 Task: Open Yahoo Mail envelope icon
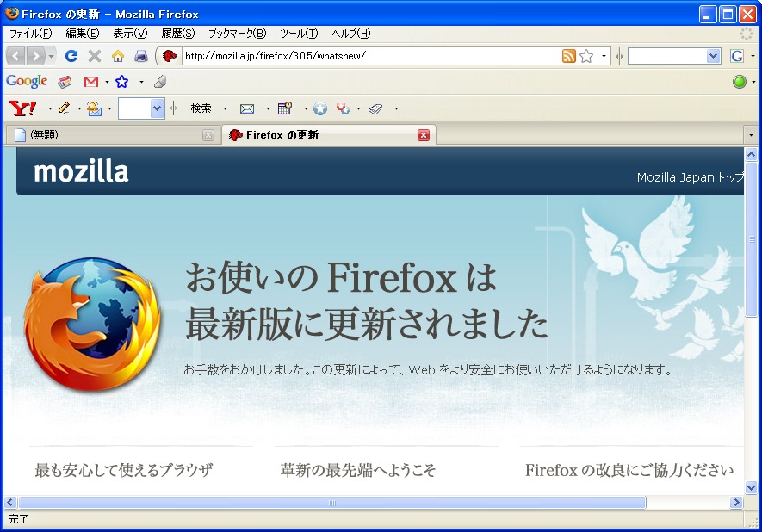click(247, 108)
